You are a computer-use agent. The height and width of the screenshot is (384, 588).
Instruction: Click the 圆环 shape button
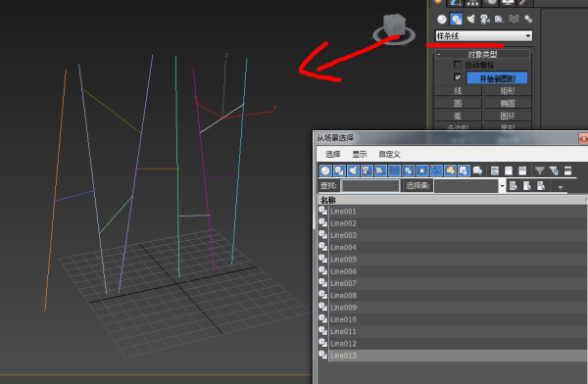click(508, 116)
